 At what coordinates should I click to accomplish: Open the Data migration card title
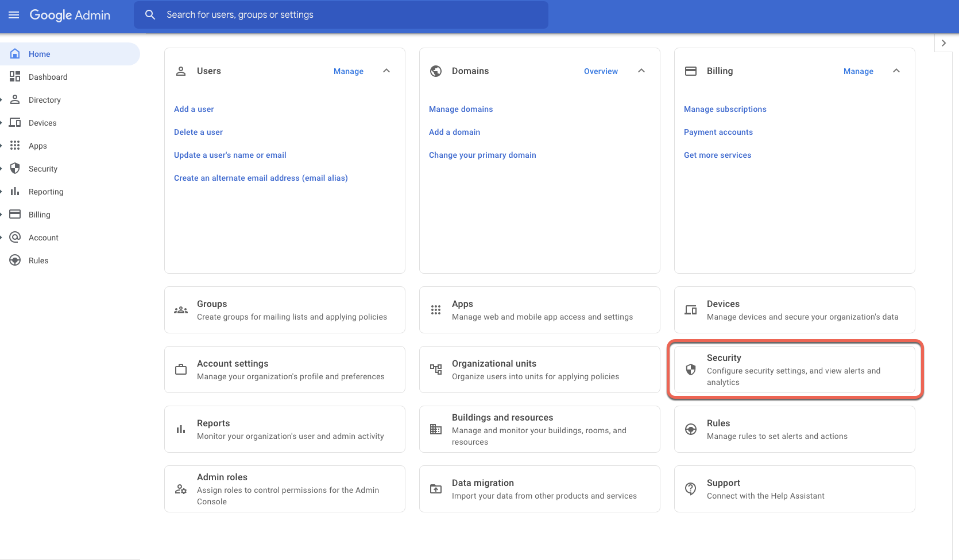(483, 483)
